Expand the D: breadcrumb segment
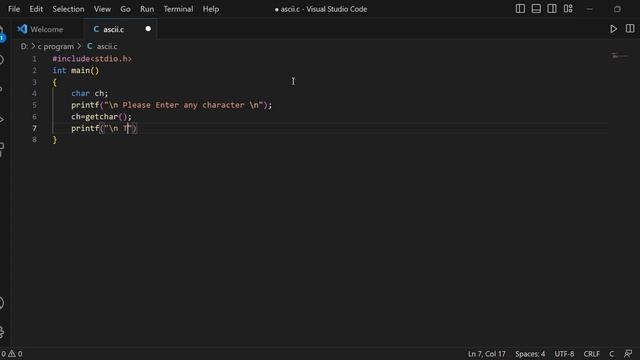640x360 pixels. 24,47
